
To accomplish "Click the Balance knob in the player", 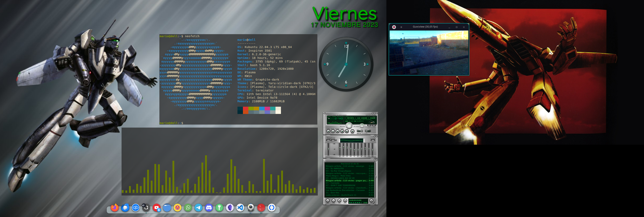I will pos(362,126).
